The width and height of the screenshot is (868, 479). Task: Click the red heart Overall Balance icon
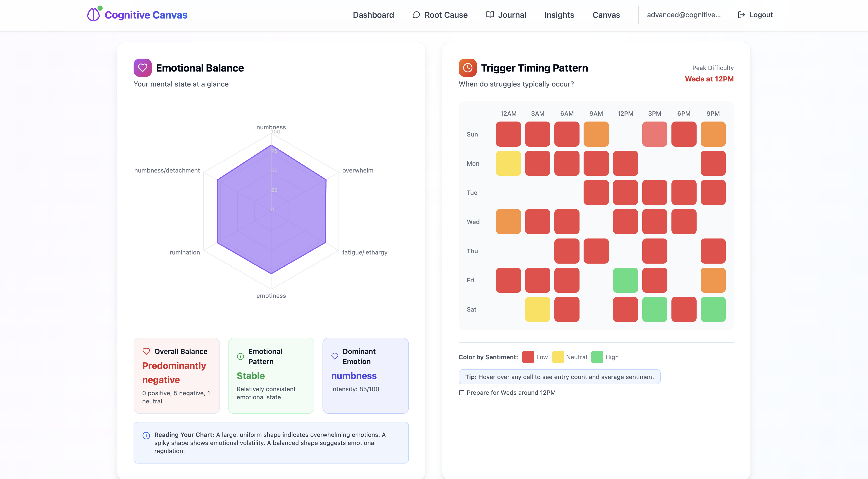click(x=146, y=351)
